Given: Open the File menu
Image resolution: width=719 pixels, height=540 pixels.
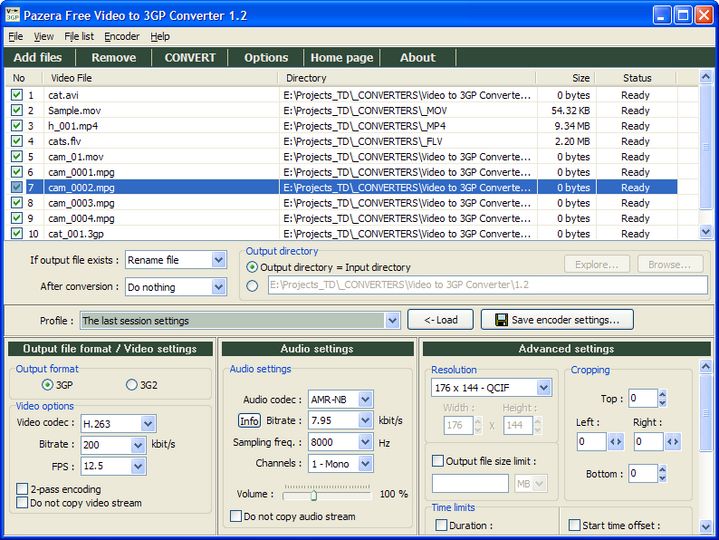Looking at the screenshot, I should click(16, 36).
